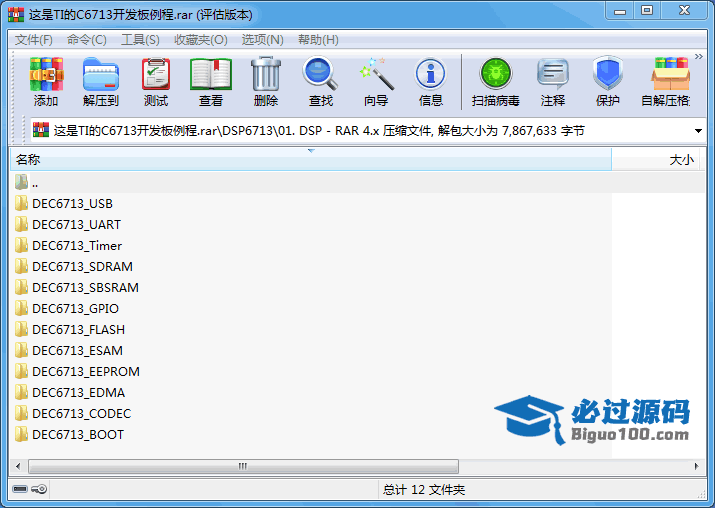Click the drive icon in status bar
The image size is (715, 508).
20,489
